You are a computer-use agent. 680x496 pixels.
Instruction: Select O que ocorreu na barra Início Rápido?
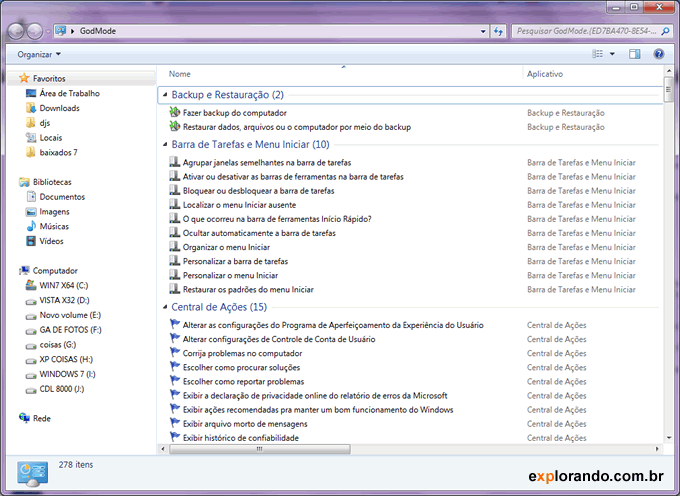(277, 219)
